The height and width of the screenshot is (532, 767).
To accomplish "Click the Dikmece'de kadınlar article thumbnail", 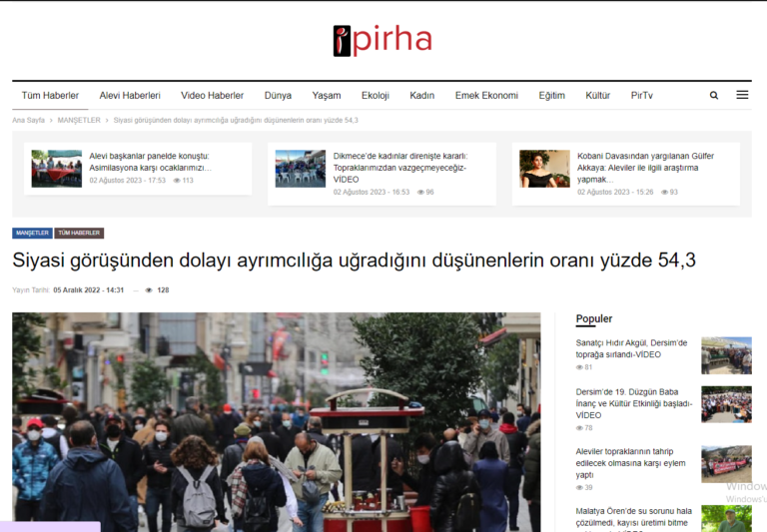I will (300, 169).
